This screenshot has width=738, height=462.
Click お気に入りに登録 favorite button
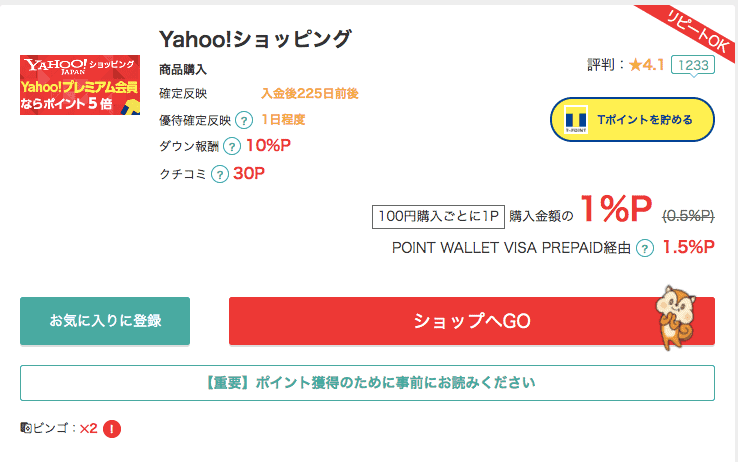pyautogui.click(x=105, y=321)
